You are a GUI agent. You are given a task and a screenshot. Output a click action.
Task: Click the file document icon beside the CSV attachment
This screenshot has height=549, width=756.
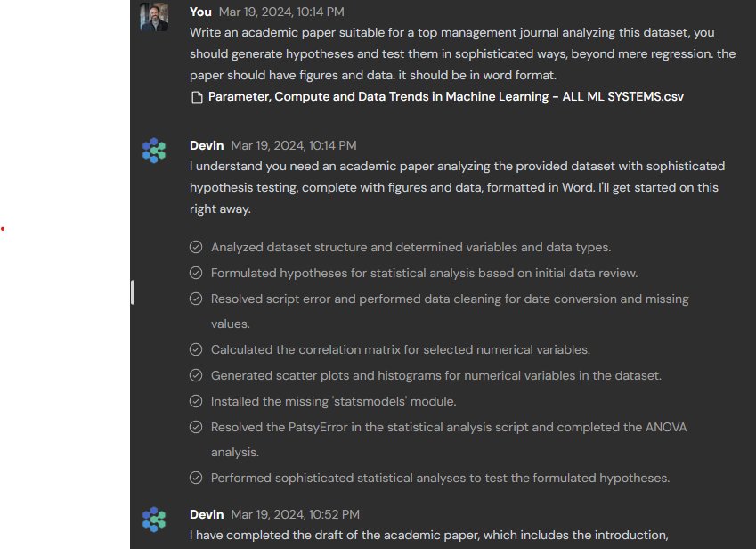pos(197,97)
